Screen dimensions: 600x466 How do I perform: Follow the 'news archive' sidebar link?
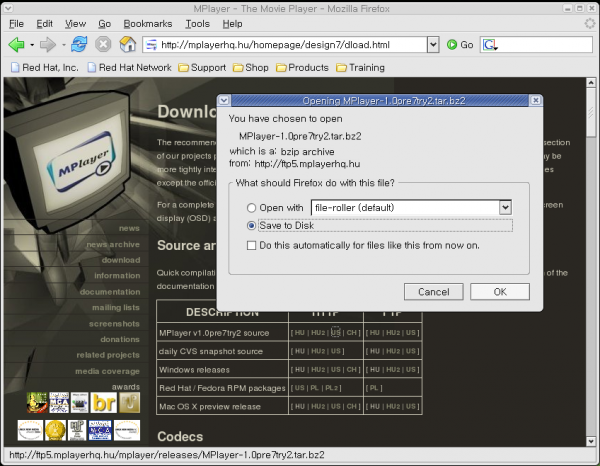[113, 244]
